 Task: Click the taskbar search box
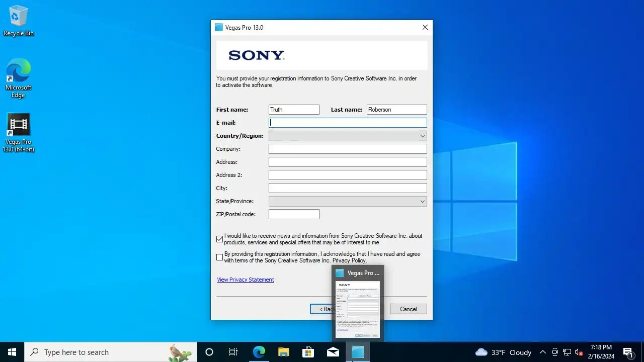tap(111, 352)
